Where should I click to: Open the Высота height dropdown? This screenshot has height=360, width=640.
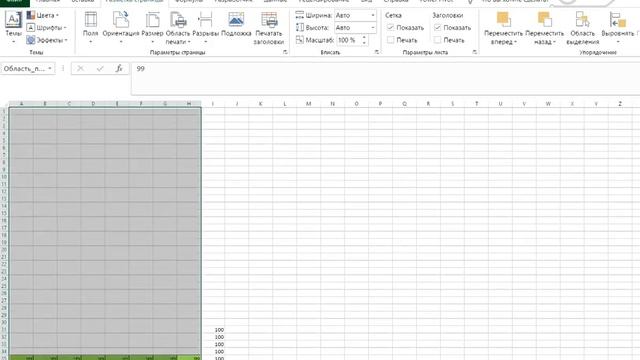tap(373, 27)
